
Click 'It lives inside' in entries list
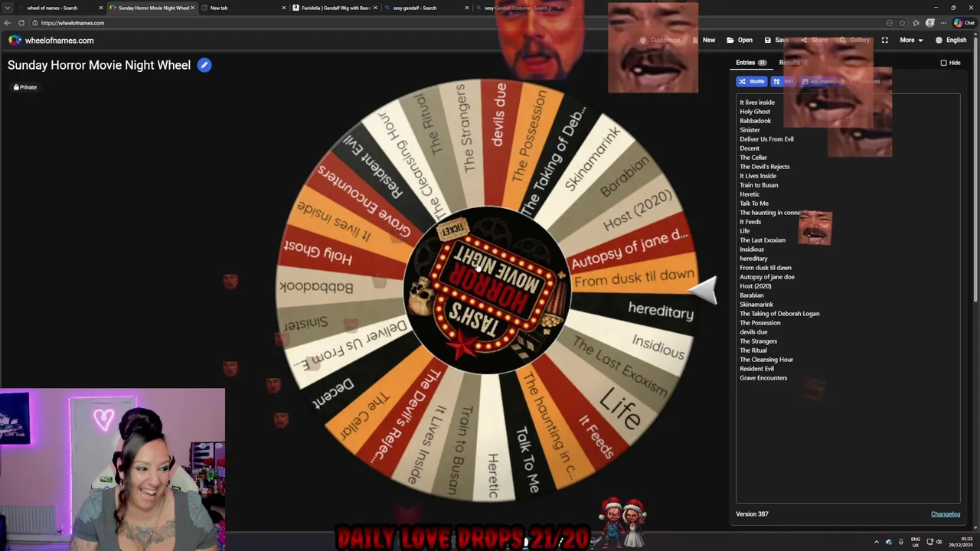pyautogui.click(x=757, y=103)
